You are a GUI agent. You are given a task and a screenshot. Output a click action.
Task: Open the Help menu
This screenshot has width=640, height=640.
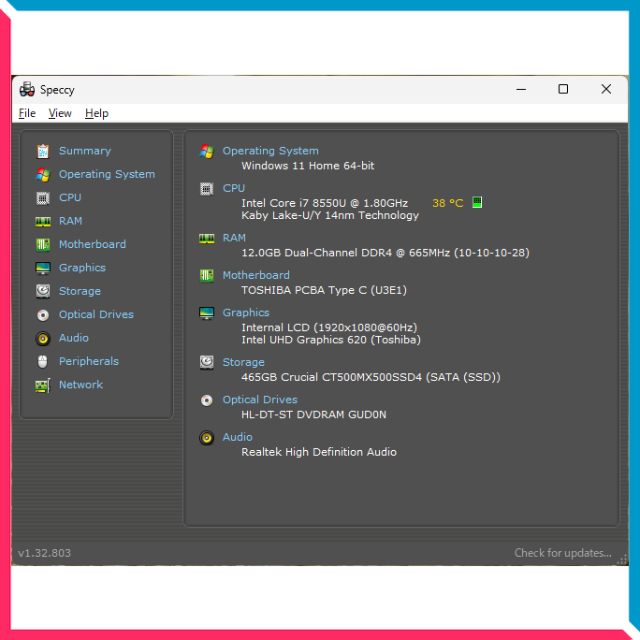pyautogui.click(x=97, y=113)
